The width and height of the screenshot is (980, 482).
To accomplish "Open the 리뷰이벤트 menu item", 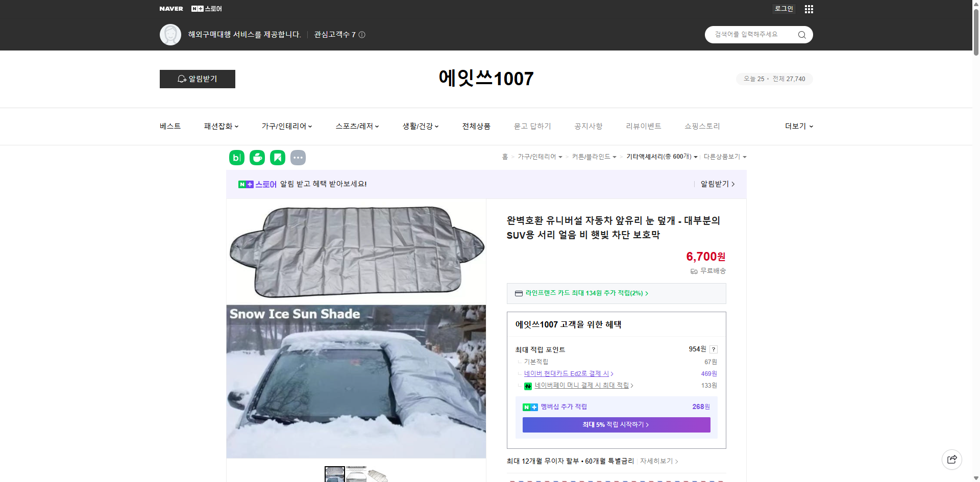I will click(x=644, y=126).
